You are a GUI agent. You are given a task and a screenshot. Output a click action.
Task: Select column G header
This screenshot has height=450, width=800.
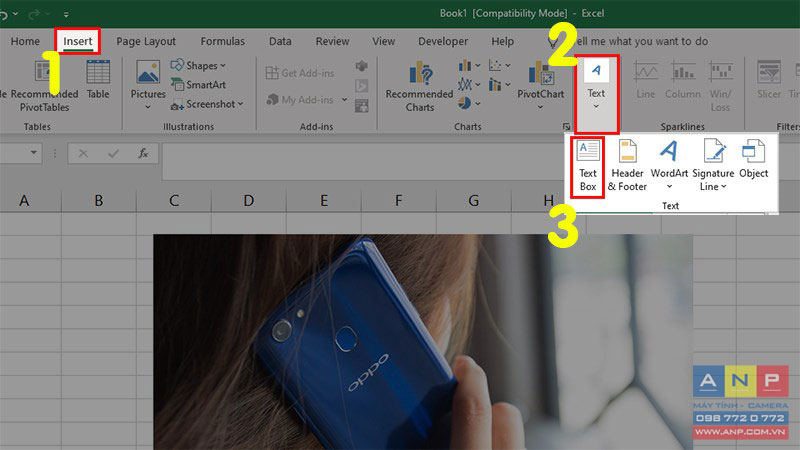[473, 201]
